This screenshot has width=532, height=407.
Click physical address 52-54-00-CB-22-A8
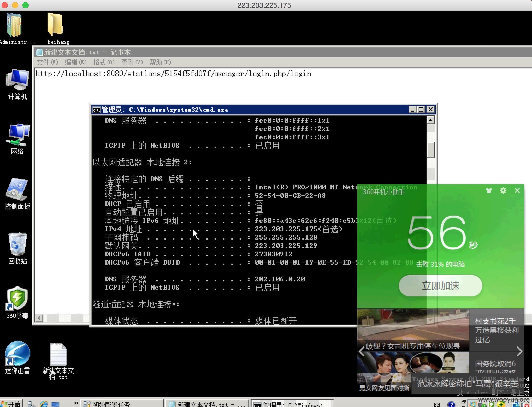coord(290,195)
